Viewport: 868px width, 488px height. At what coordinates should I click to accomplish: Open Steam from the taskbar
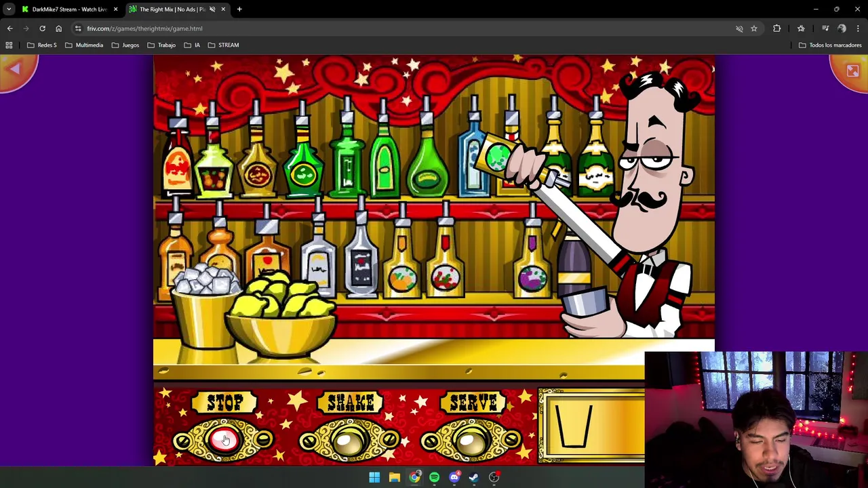(x=474, y=477)
